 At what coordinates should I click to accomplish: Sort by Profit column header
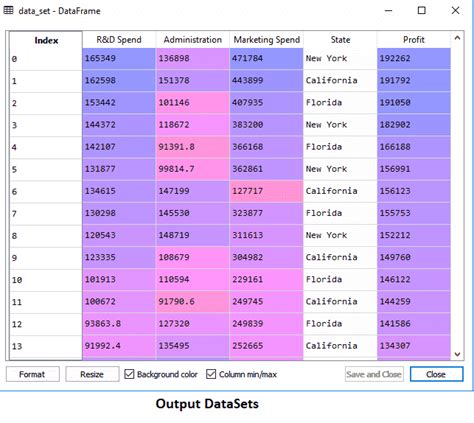414,40
